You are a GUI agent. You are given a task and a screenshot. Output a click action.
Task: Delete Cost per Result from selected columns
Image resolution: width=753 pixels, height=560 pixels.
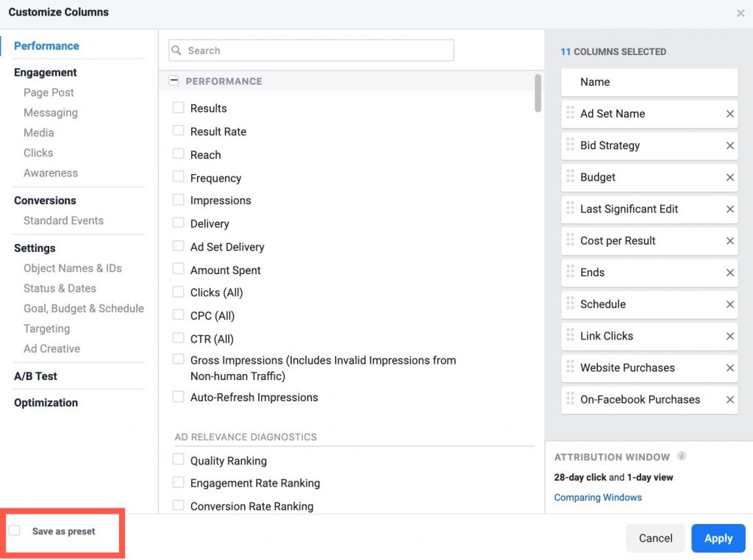(729, 241)
